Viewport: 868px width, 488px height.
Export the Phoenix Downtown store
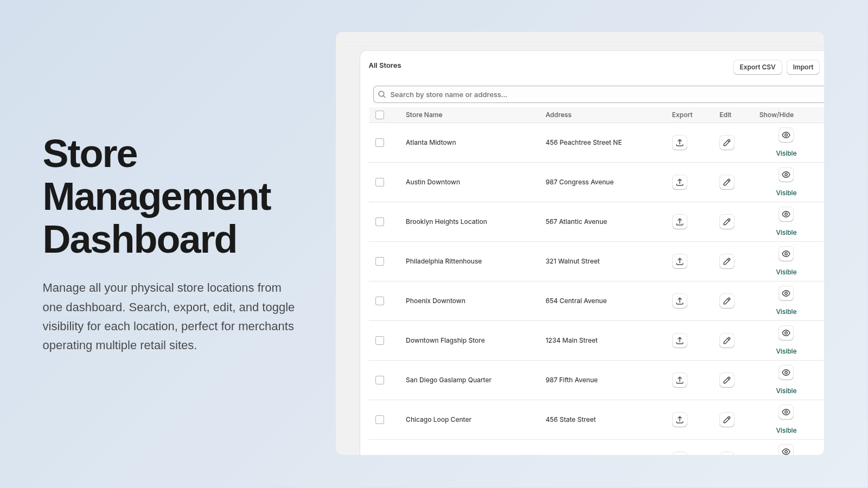(680, 301)
